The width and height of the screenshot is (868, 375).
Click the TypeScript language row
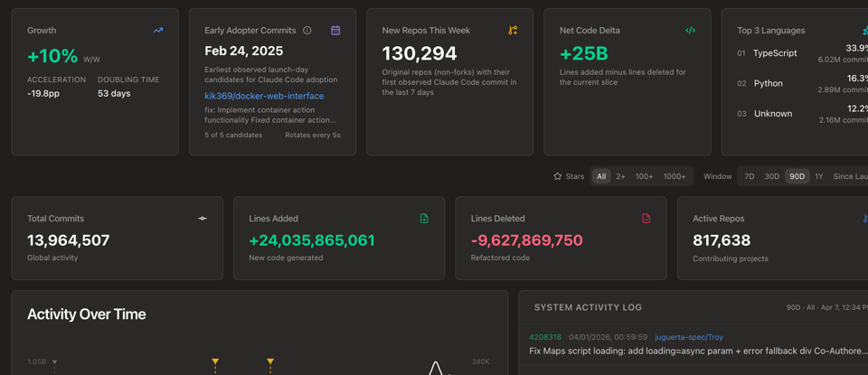tap(802, 53)
